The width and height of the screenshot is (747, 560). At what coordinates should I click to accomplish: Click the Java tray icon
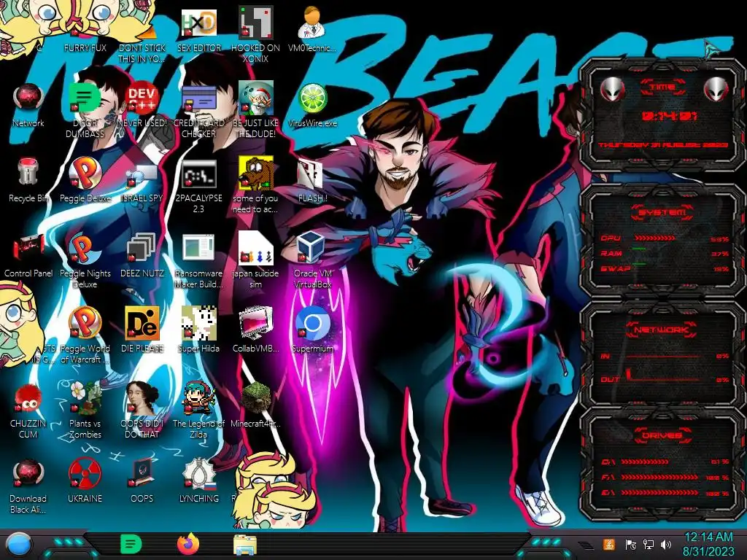(609, 544)
